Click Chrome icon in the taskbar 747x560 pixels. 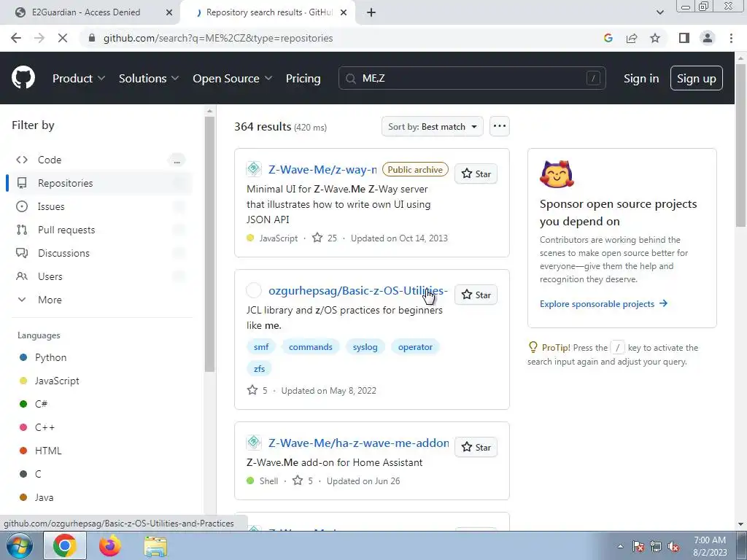tap(65, 545)
